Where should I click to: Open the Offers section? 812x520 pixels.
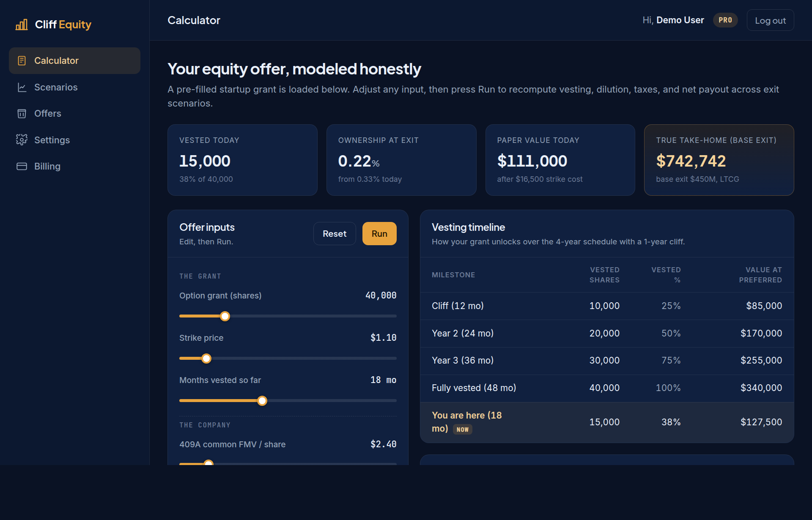tap(74, 114)
